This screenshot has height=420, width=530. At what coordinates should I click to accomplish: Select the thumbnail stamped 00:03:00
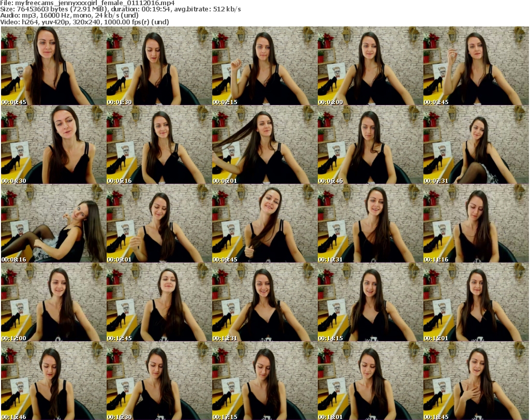click(370, 66)
